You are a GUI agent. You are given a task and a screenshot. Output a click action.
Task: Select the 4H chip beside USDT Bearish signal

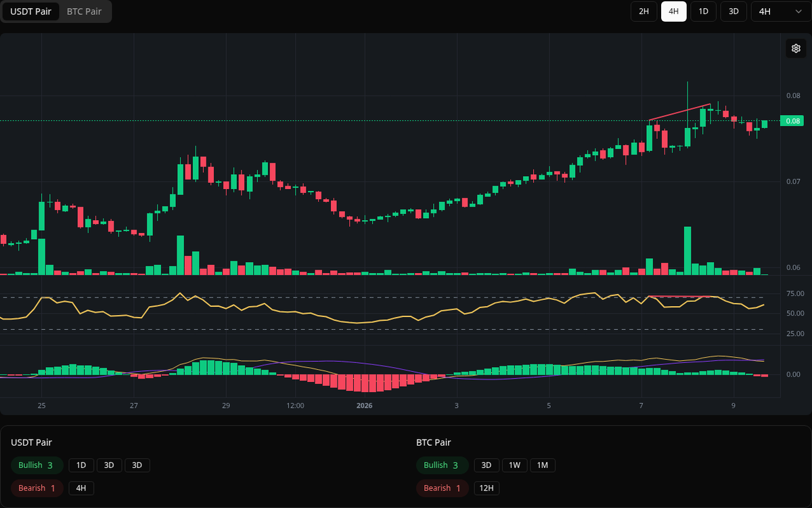click(81, 488)
